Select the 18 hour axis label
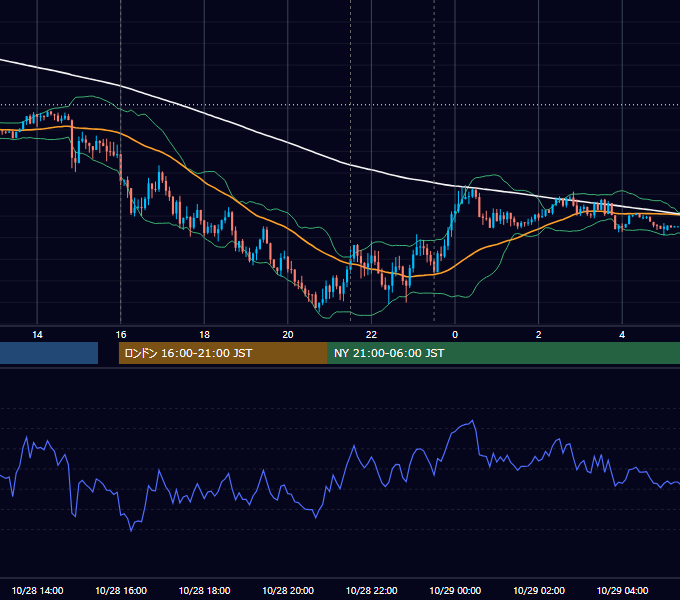The image size is (680, 600). (204, 335)
